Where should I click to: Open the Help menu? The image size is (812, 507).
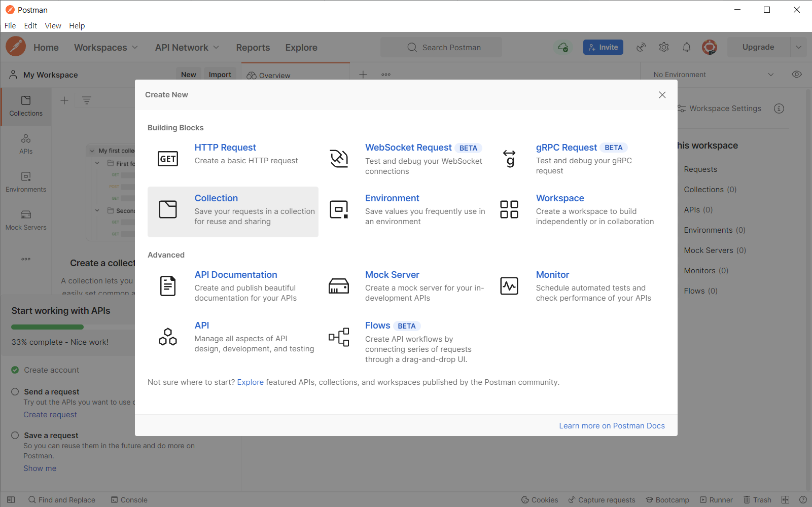(77, 26)
